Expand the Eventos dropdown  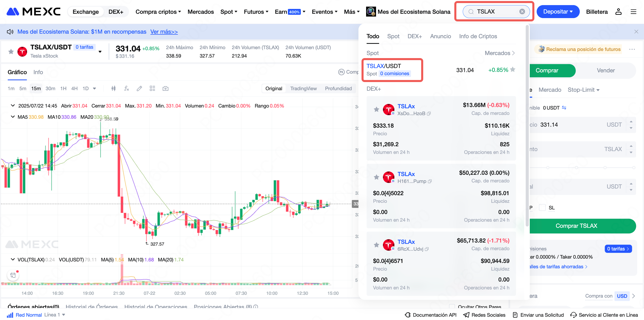pos(325,12)
